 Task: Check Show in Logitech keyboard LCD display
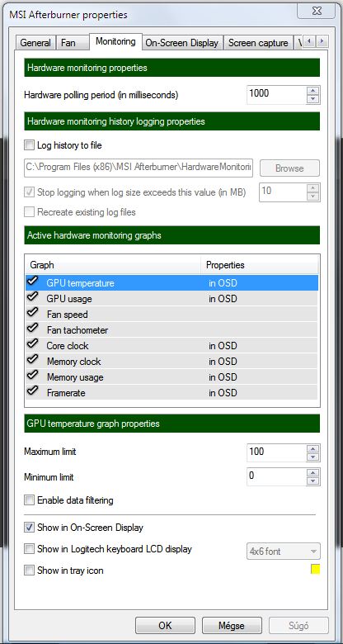[29, 549]
